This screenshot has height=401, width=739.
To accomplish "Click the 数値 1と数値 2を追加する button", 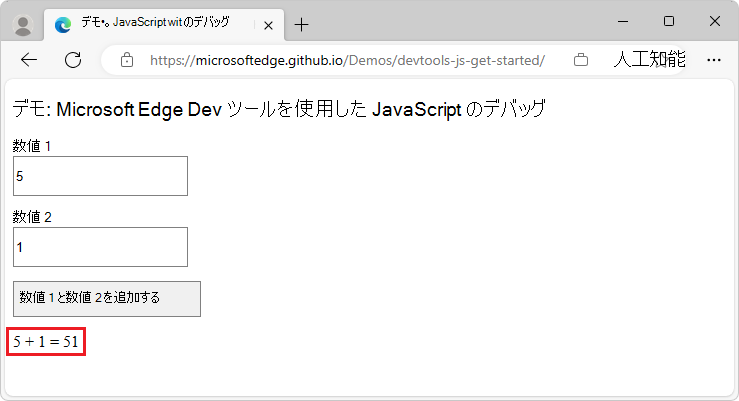I will point(107,299).
